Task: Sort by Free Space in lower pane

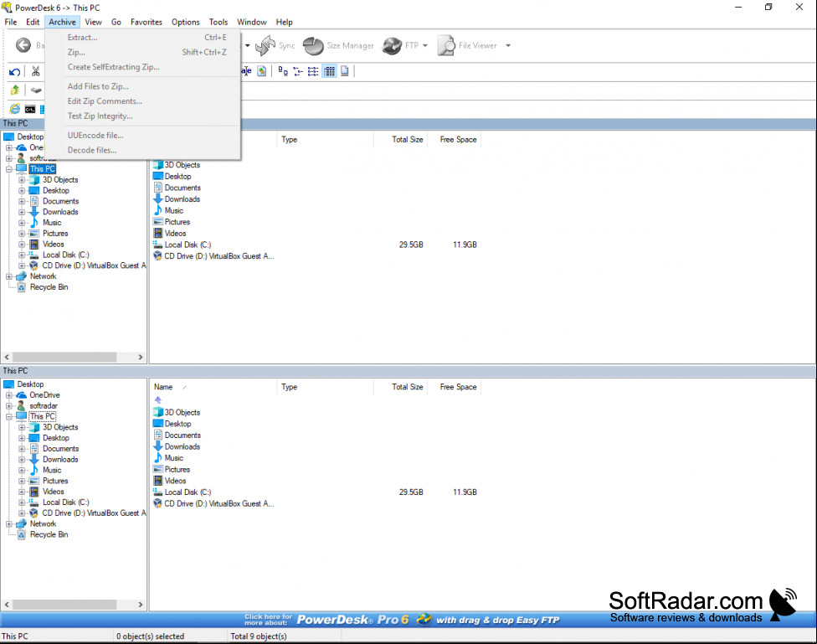Action: [454, 387]
